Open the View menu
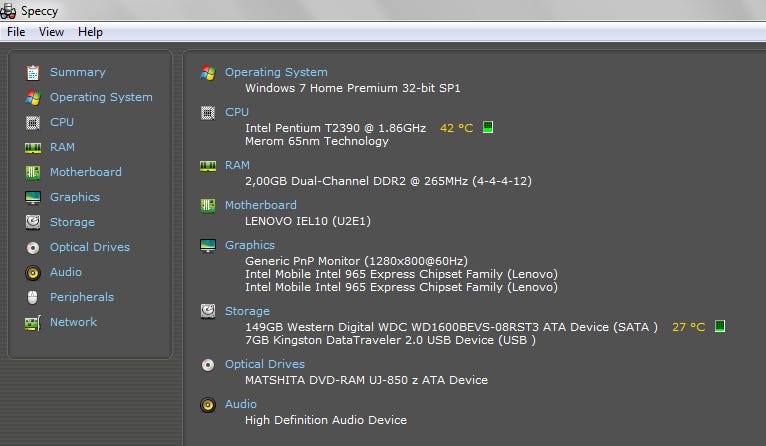Image resolution: width=766 pixels, height=446 pixels. click(x=51, y=32)
